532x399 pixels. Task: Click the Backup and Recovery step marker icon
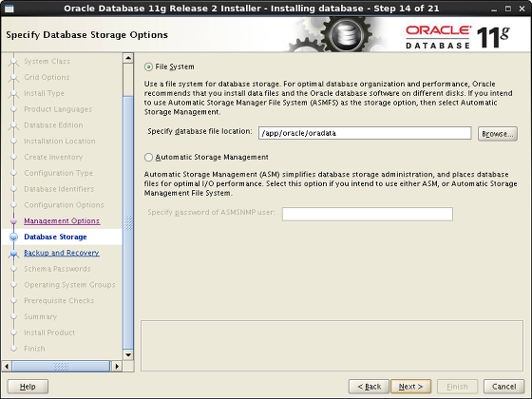pyautogui.click(x=13, y=253)
